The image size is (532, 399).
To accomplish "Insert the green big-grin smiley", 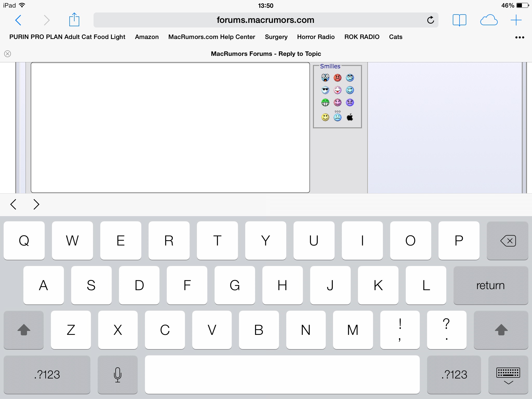I will click(325, 103).
